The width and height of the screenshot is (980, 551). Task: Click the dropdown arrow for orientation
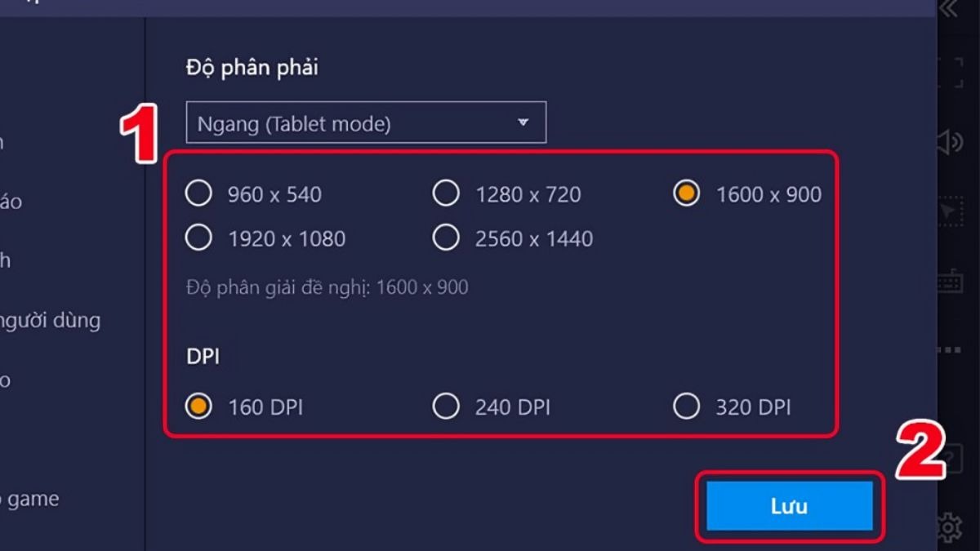(523, 123)
